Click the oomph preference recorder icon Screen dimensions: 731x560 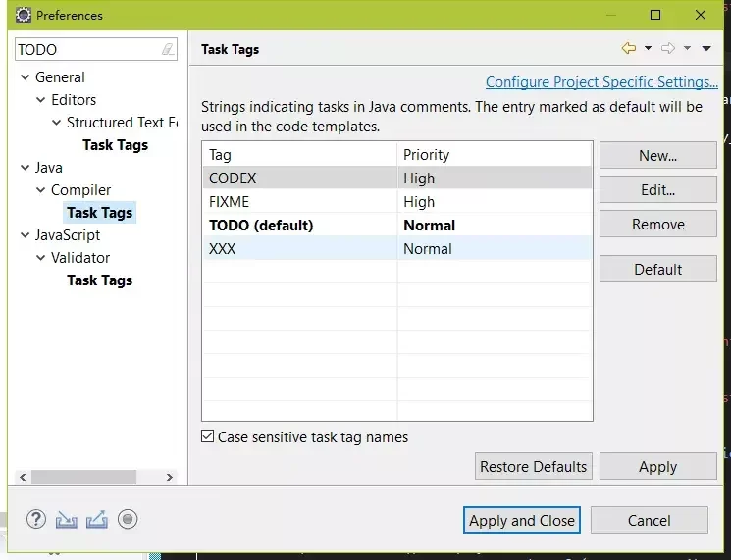click(x=128, y=519)
